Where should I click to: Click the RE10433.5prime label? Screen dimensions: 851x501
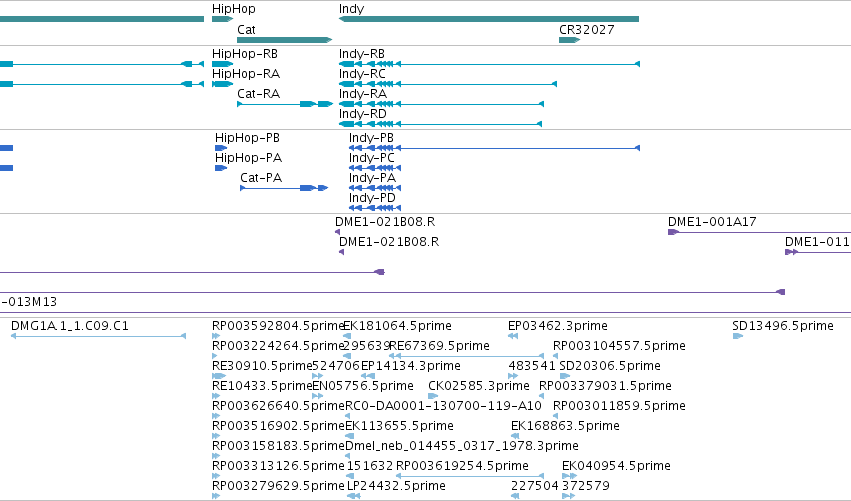[x=263, y=386]
